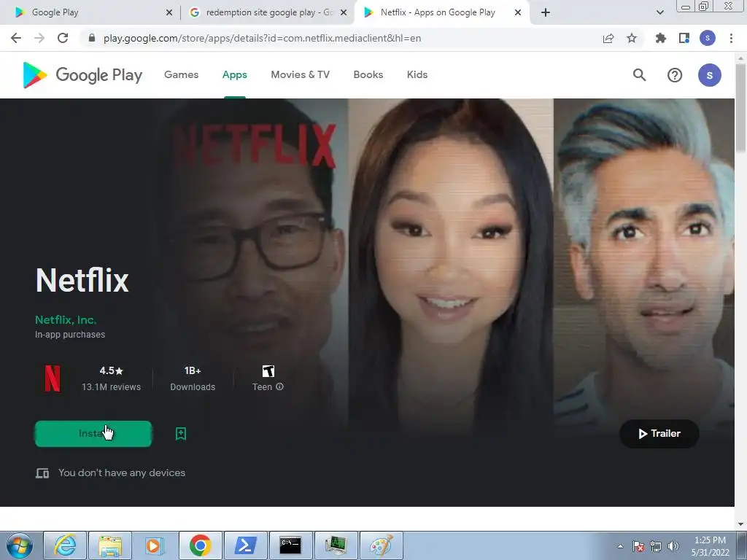Click the 1B+ Downloads stat
The image size is (747, 560).
[x=193, y=378]
